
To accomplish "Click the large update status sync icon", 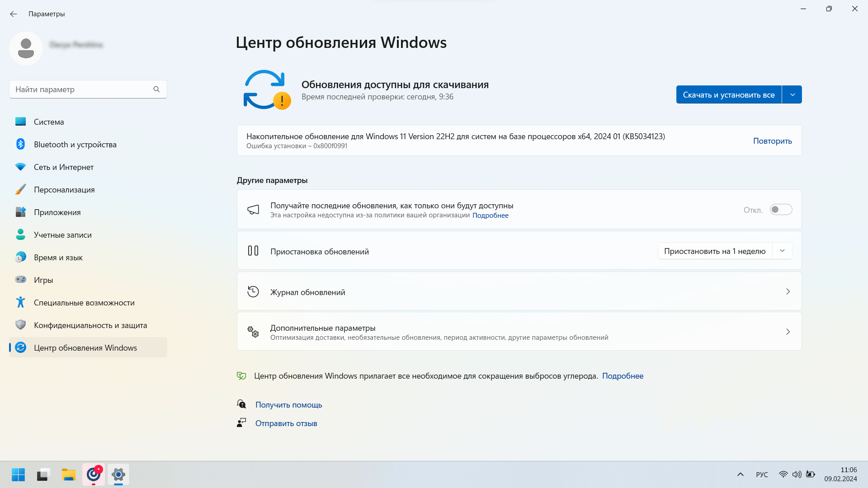I will 267,89.
